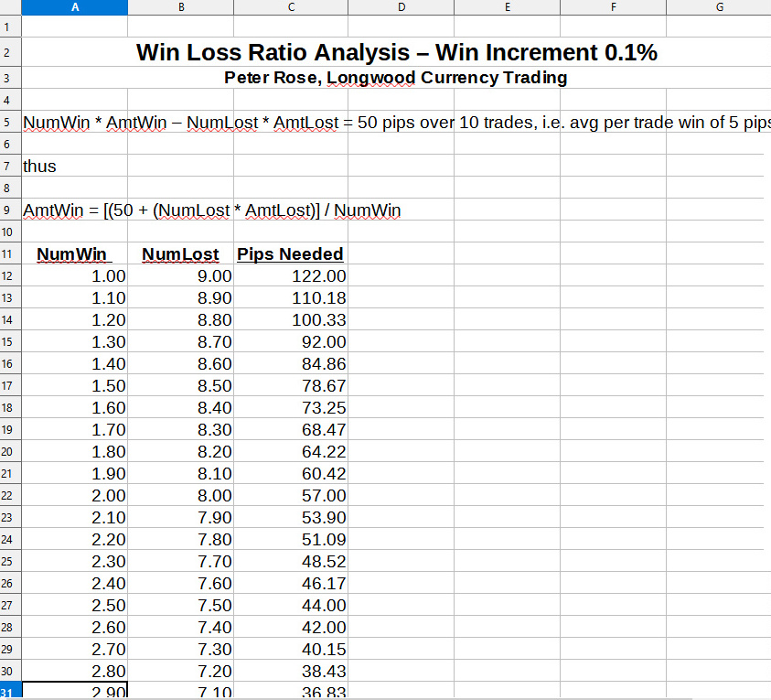The width and height of the screenshot is (771, 700).
Task: Select the cell with value 122.00
Action: pos(317,276)
